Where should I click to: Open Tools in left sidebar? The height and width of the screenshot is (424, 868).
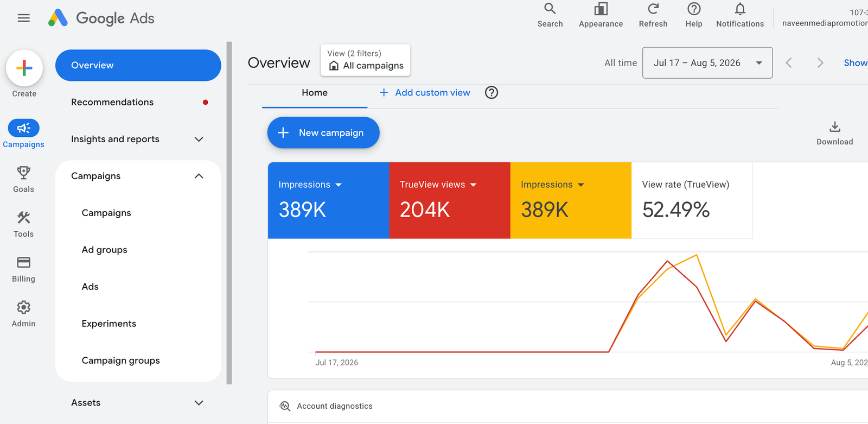pos(23,224)
